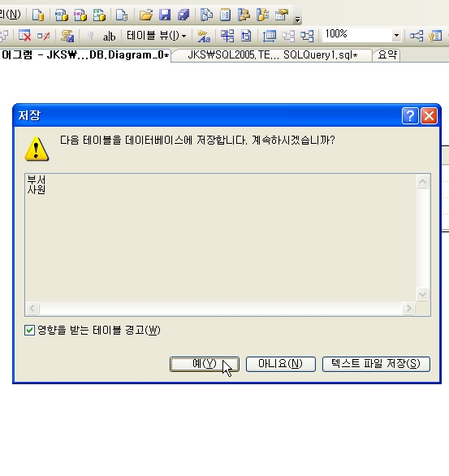Click the table list scroll down arrow
The width and height of the screenshot is (449, 476).
(x=422, y=294)
